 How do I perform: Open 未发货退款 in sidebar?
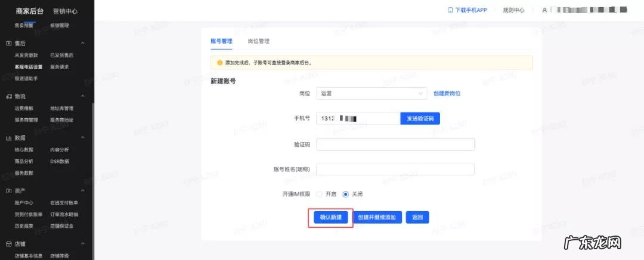click(26, 55)
